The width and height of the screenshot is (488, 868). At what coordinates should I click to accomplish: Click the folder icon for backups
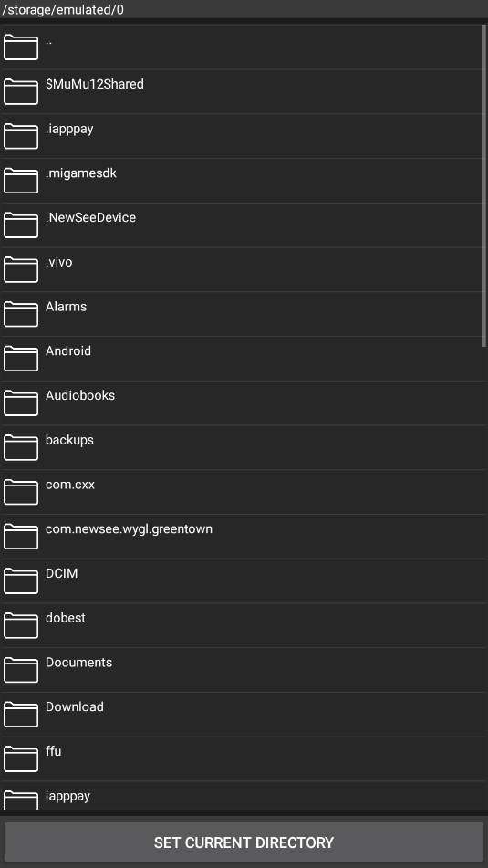[x=21, y=448]
